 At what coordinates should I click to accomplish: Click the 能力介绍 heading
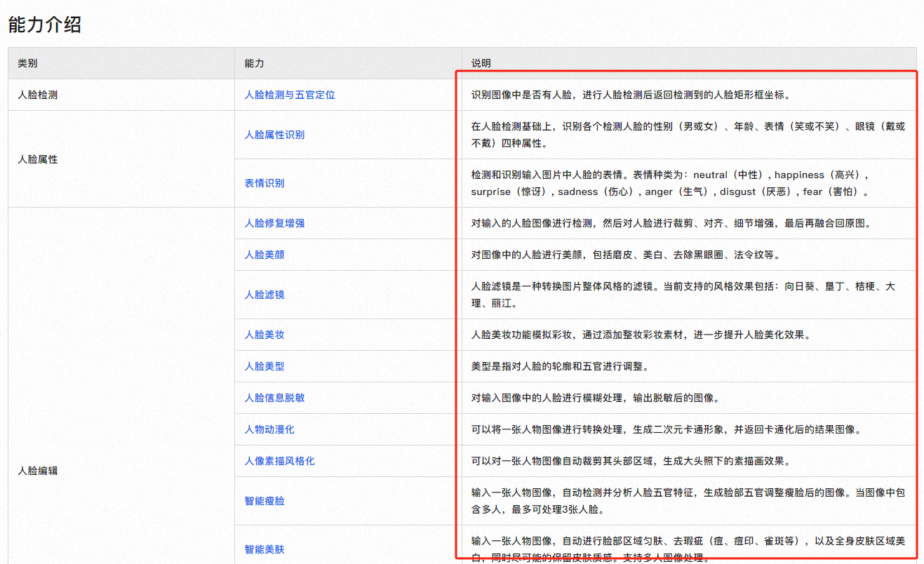(x=45, y=25)
